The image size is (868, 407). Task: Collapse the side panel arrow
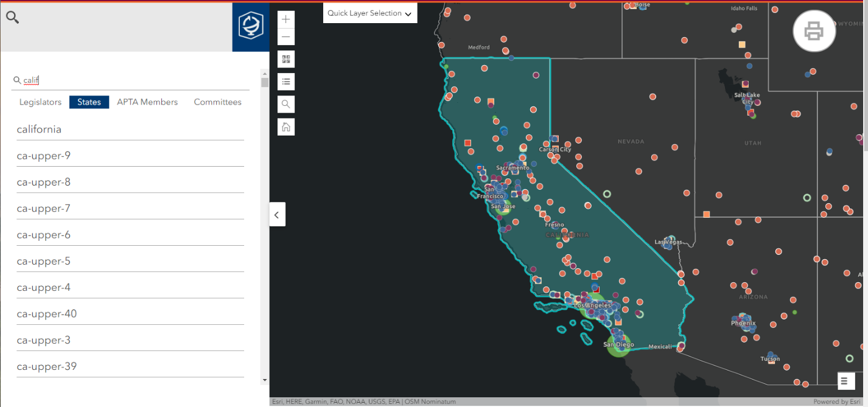tap(277, 215)
